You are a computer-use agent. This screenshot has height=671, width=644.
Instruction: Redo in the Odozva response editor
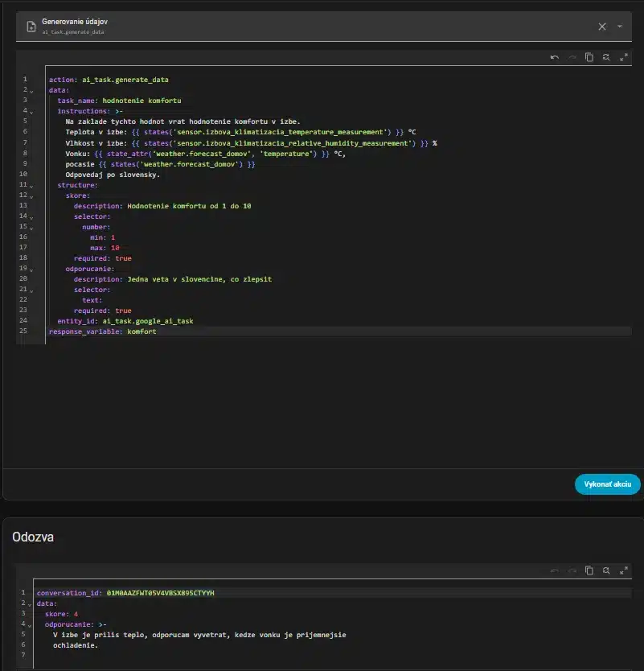(572, 571)
